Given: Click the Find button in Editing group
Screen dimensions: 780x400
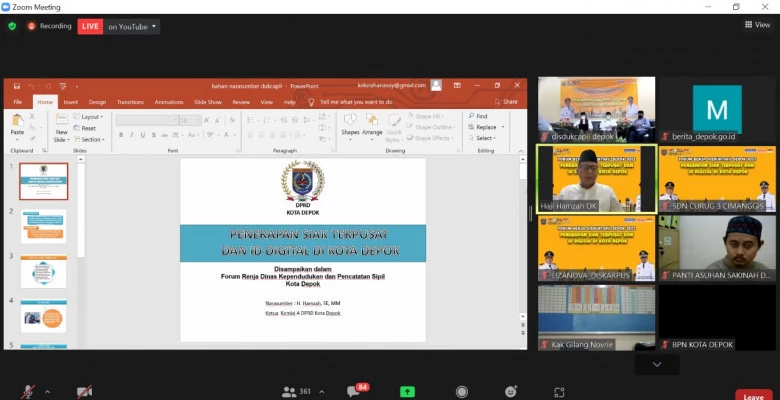Looking at the screenshot, I should click(478, 116).
